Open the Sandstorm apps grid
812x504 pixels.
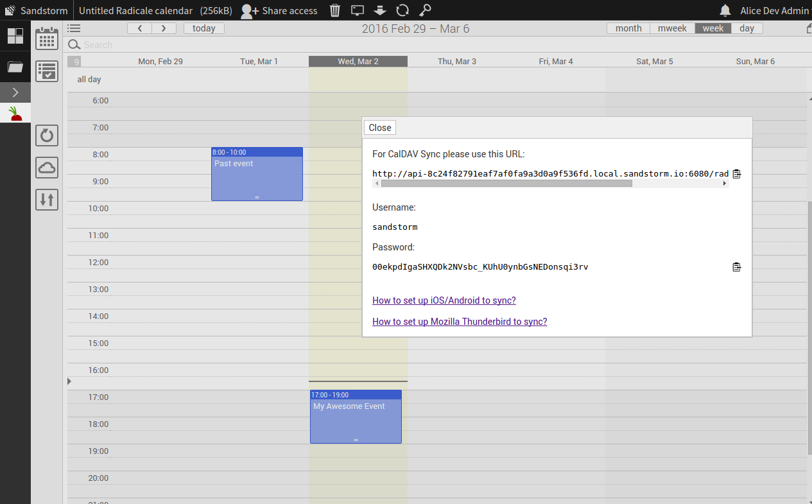point(15,36)
